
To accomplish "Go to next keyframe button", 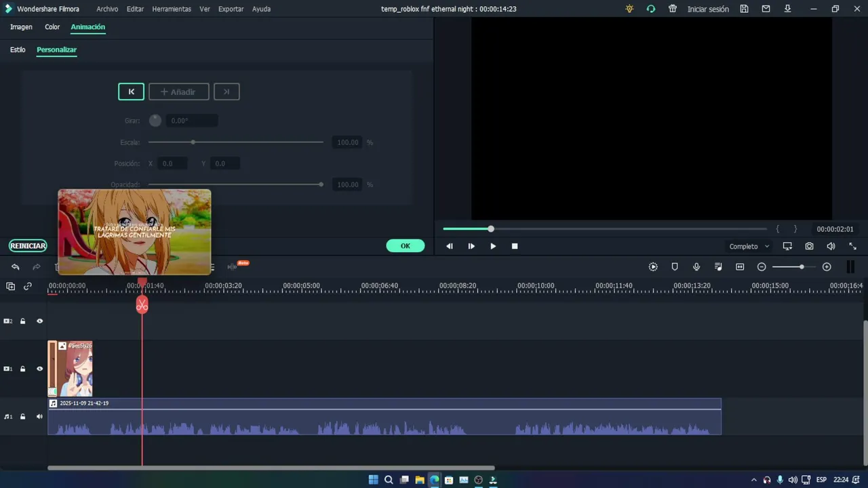I will pos(226,91).
